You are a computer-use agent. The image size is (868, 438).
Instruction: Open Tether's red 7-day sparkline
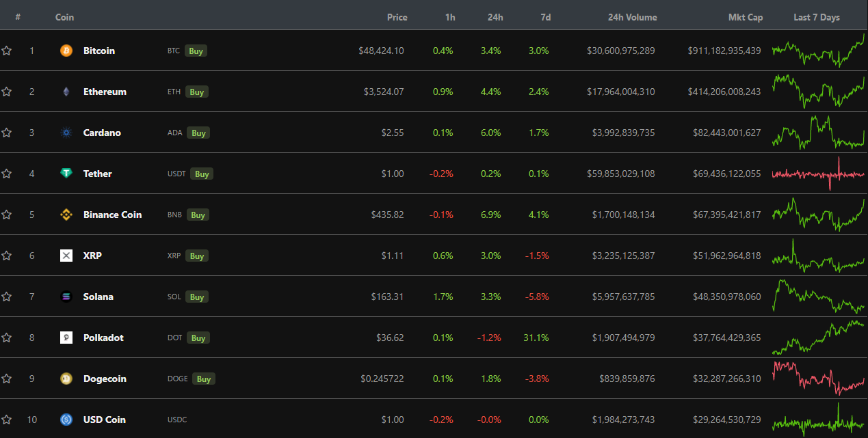(x=818, y=174)
